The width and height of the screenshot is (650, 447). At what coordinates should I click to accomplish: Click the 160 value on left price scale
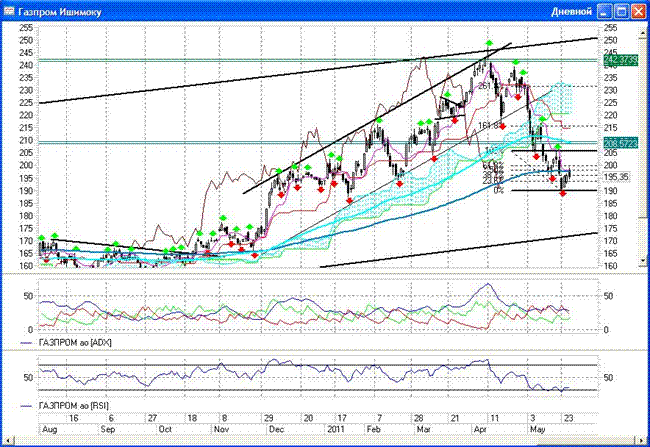[x=26, y=266]
